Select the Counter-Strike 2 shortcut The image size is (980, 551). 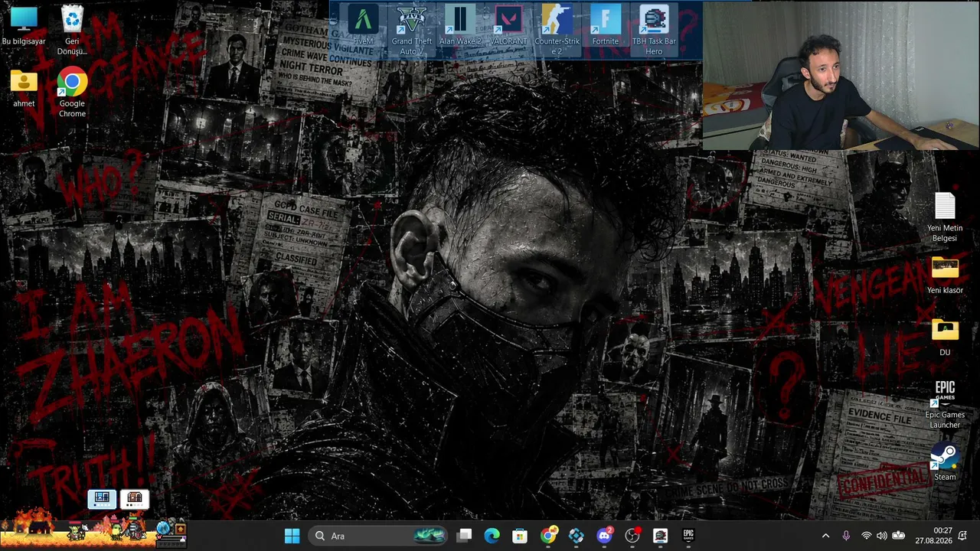pyautogui.click(x=557, y=31)
